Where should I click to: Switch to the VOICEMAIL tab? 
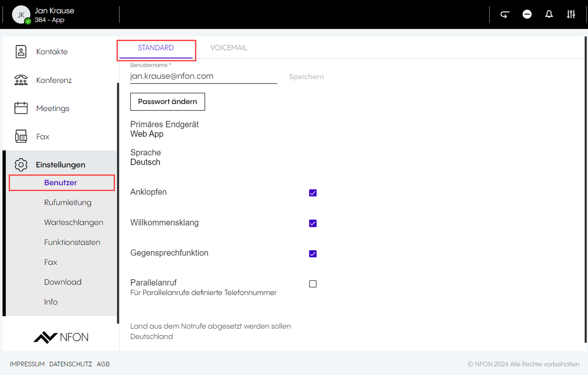[x=228, y=48]
